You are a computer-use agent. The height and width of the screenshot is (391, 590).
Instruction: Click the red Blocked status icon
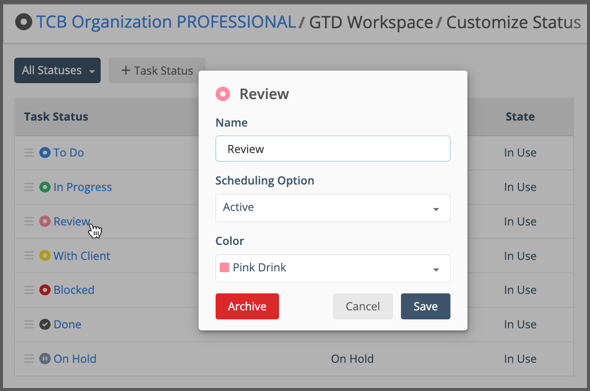click(x=45, y=290)
